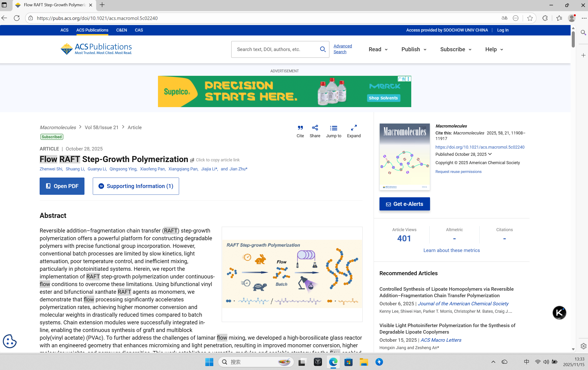Select the CAS tab in the top bar
The image size is (588, 370).
(x=139, y=30)
